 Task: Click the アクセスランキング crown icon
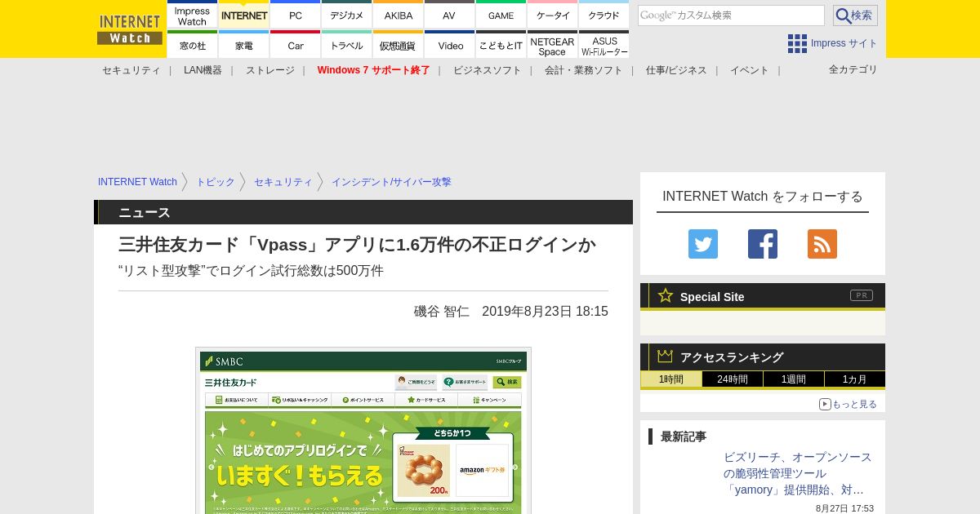coord(665,357)
